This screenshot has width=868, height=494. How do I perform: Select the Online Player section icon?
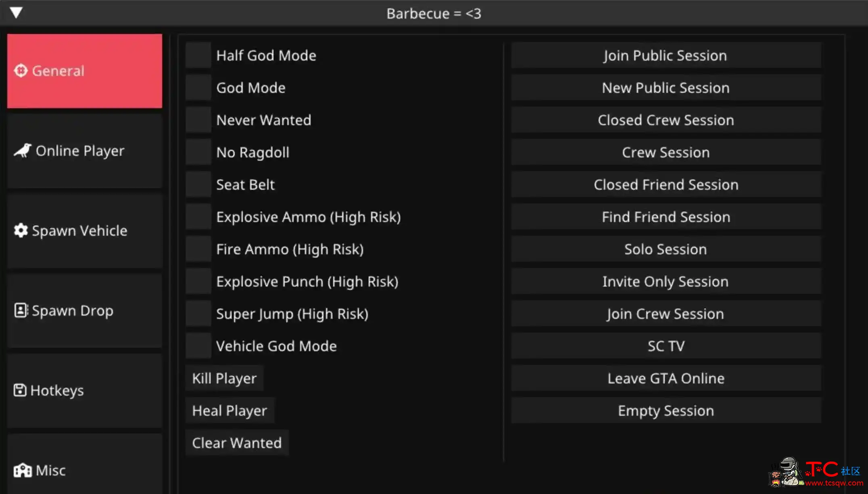pyautogui.click(x=22, y=150)
